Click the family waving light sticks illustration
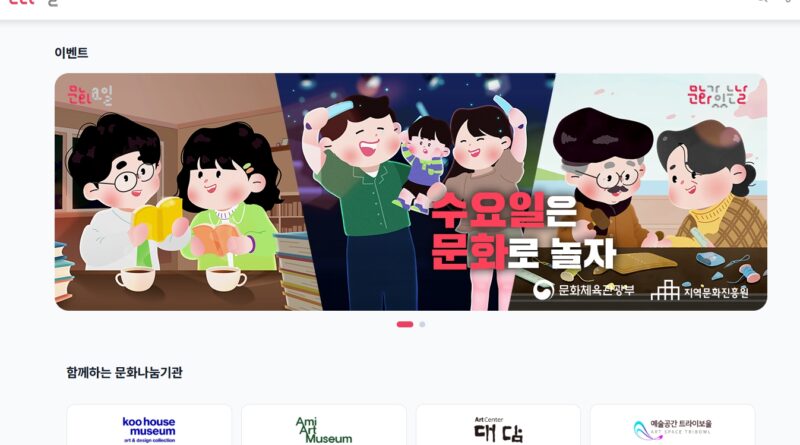Image resolution: width=800 pixels, height=445 pixels. coord(408,199)
